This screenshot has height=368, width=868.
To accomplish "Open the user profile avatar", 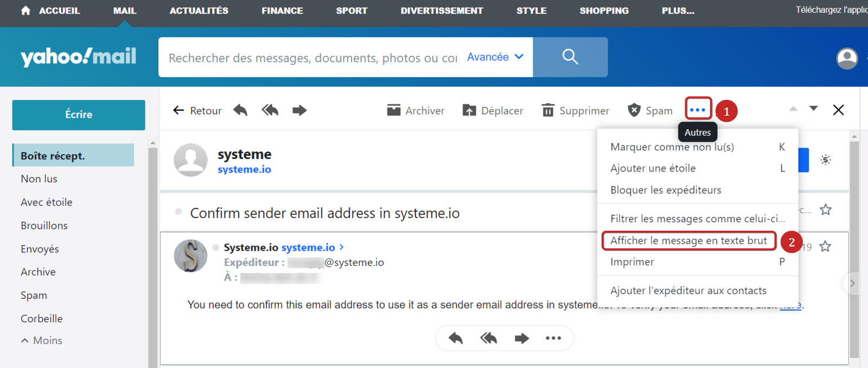I will pyautogui.click(x=847, y=58).
